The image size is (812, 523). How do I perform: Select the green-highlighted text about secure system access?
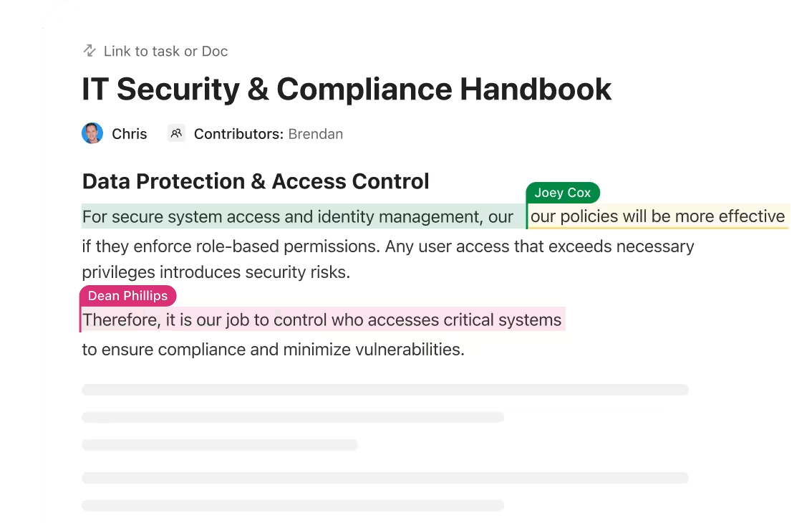point(301,216)
